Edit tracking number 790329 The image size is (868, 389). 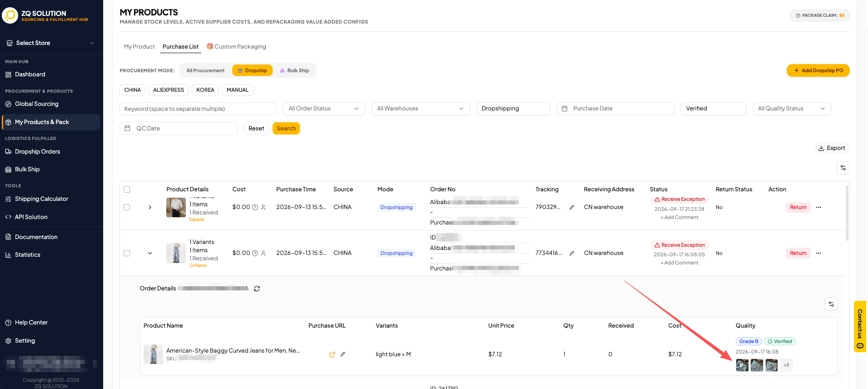572,207
